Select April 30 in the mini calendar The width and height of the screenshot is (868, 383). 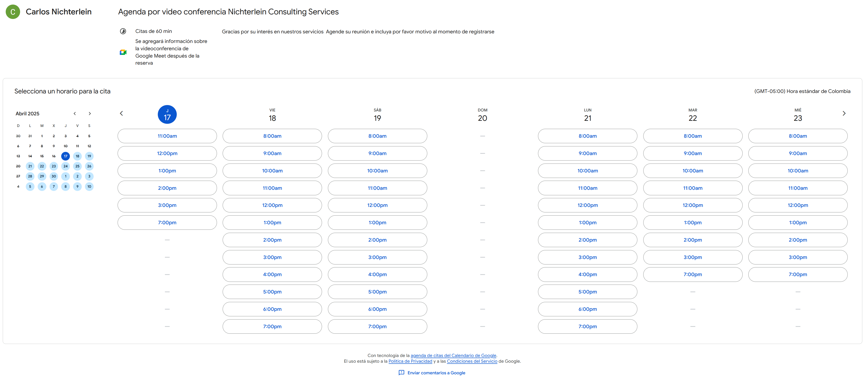[x=54, y=177]
